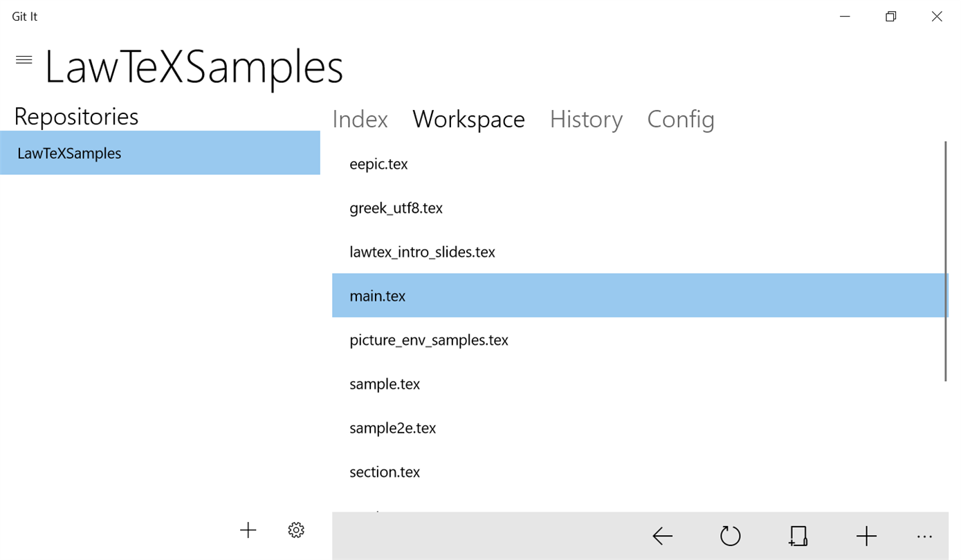Select picture_env_samples.tex file
Screen dimensions: 961x560
coord(429,340)
